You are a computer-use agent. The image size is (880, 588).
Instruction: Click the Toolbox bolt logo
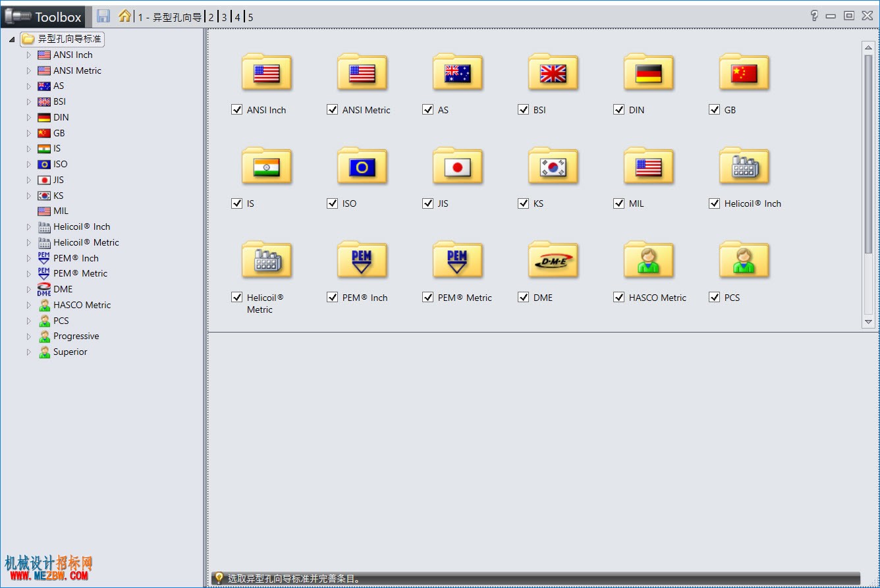tap(18, 17)
